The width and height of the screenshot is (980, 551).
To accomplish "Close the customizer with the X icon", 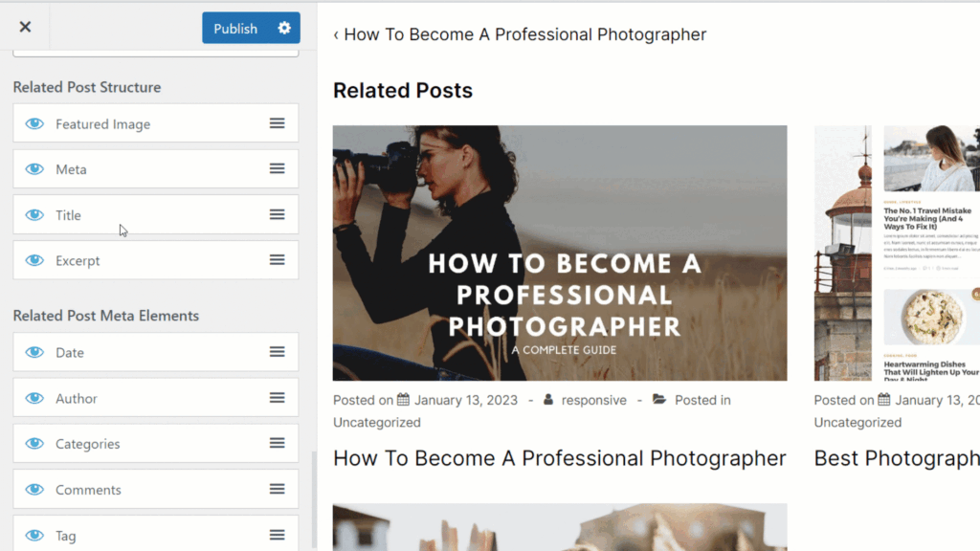I will point(25,27).
